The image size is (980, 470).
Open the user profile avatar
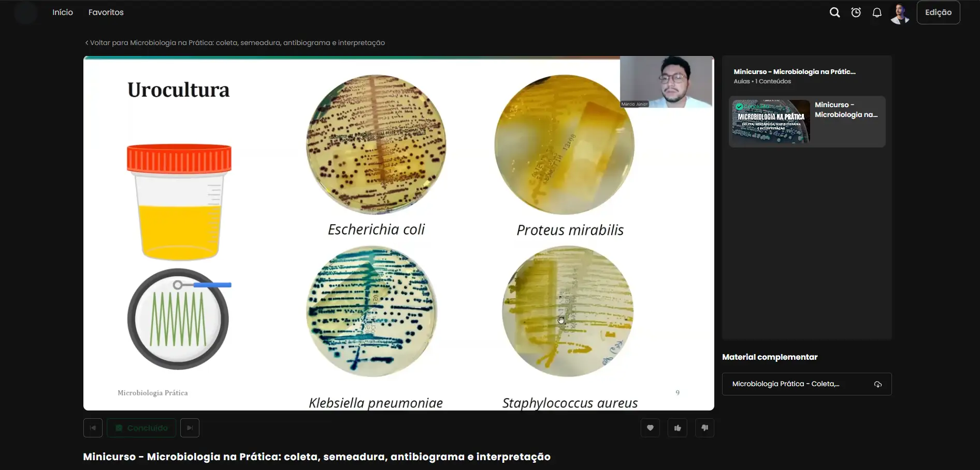coord(900,13)
